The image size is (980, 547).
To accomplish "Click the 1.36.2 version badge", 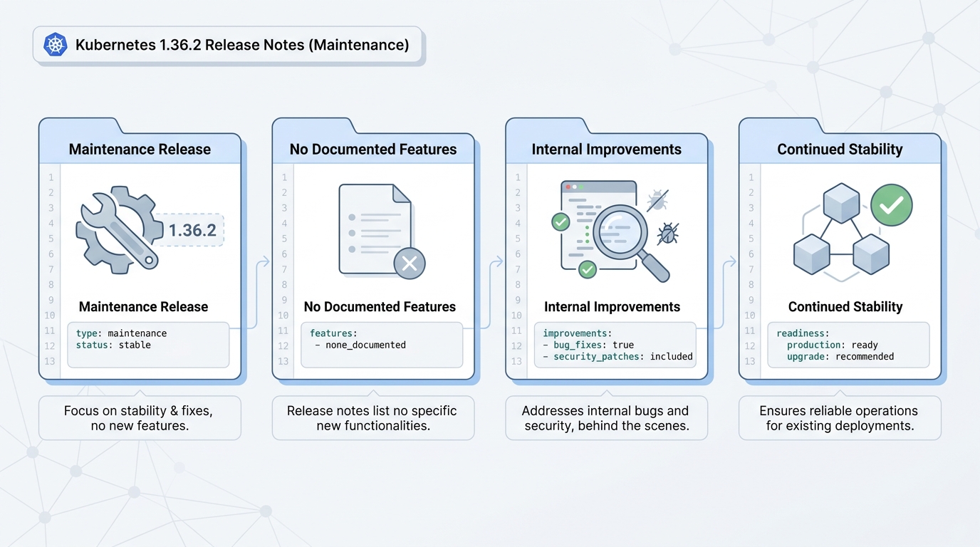I will [x=192, y=230].
